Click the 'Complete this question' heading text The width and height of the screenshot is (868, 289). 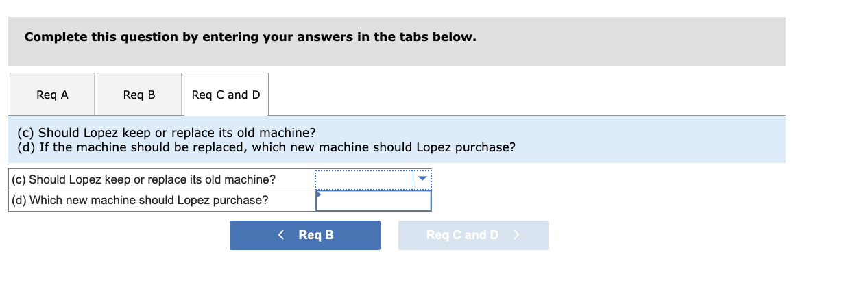[x=250, y=37]
